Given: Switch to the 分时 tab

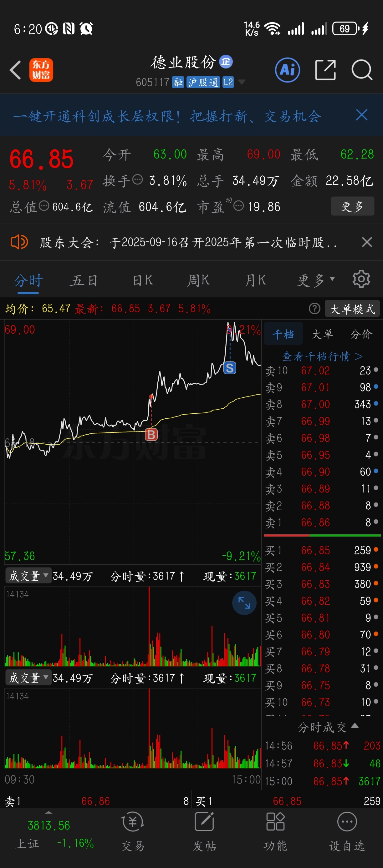Looking at the screenshot, I should tap(28, 280).
